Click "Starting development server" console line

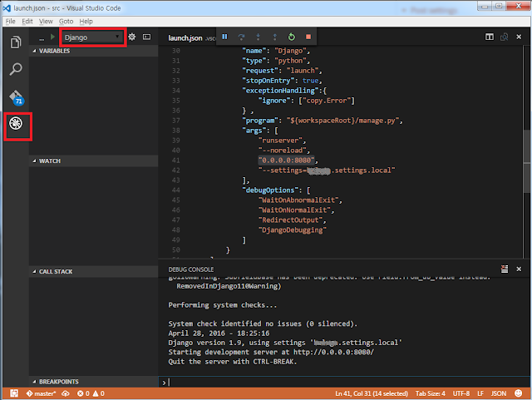coord(271,352)
